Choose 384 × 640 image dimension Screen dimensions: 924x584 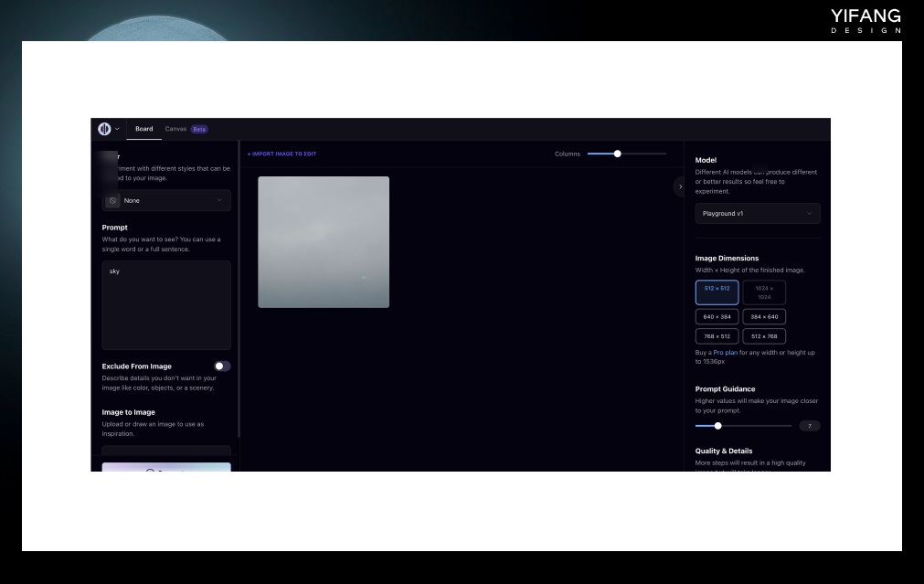[x=763, y=317]
